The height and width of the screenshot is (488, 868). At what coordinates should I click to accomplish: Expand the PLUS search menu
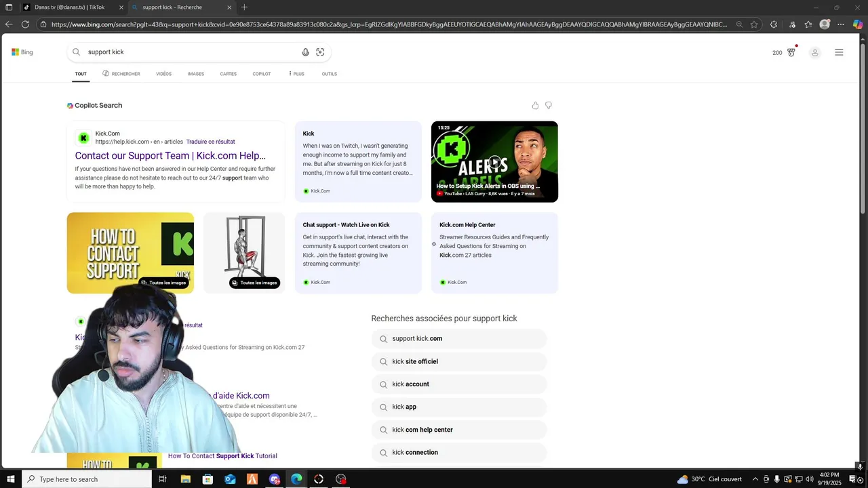tap(296, 74)
